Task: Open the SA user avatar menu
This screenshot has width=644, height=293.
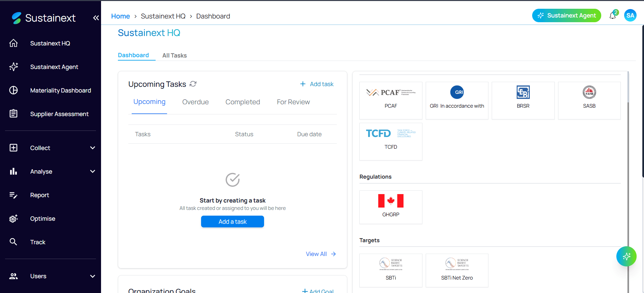Action: coord(630,15)
